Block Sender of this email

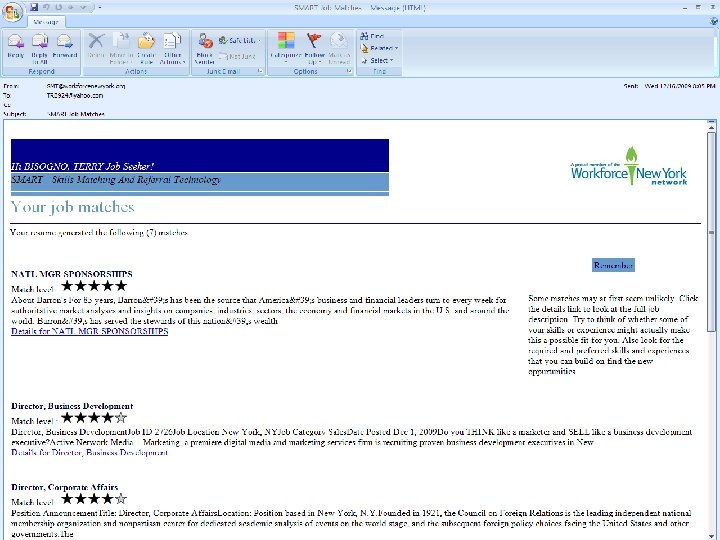205,48
